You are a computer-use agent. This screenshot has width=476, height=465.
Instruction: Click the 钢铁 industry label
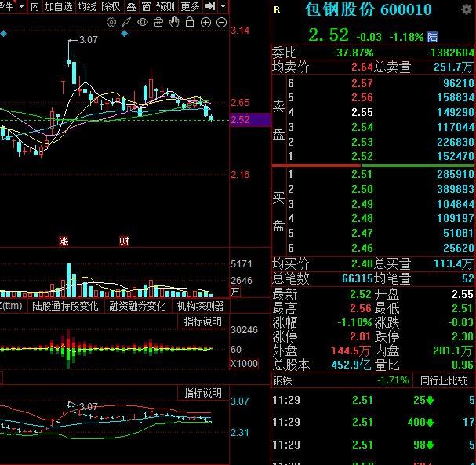pos(282,380)
